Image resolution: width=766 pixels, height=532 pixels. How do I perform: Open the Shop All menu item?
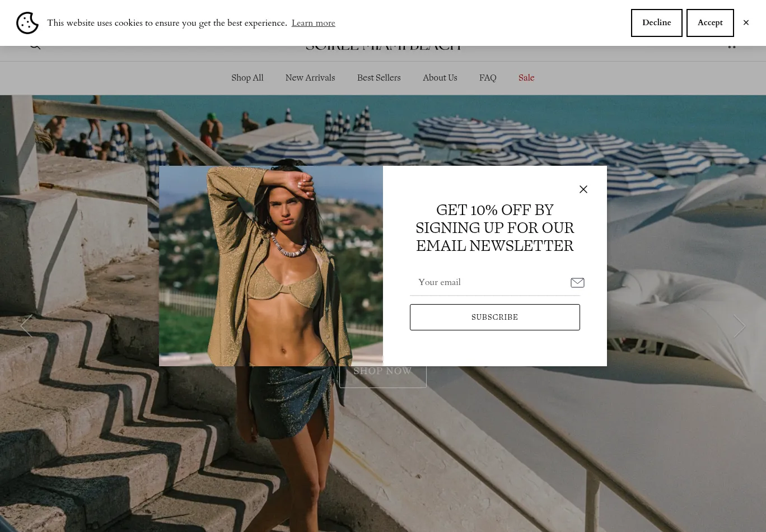pos(247,78)
